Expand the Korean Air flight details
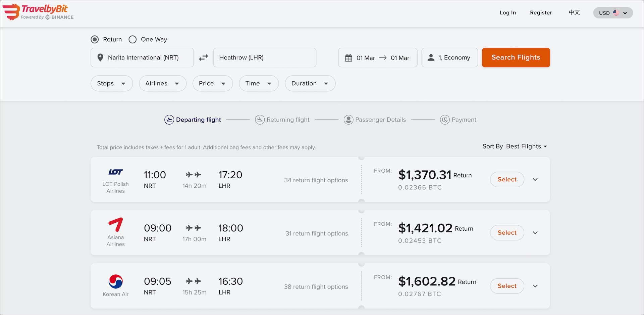The height and width of the screenshot is (315, 644). (535, 286)
